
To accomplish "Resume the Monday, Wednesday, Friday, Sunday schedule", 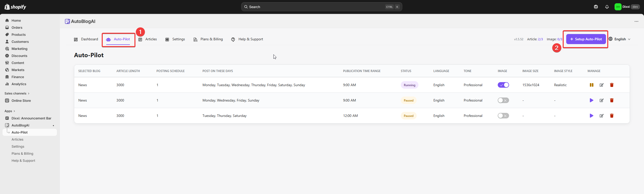I will coord(592,100).
